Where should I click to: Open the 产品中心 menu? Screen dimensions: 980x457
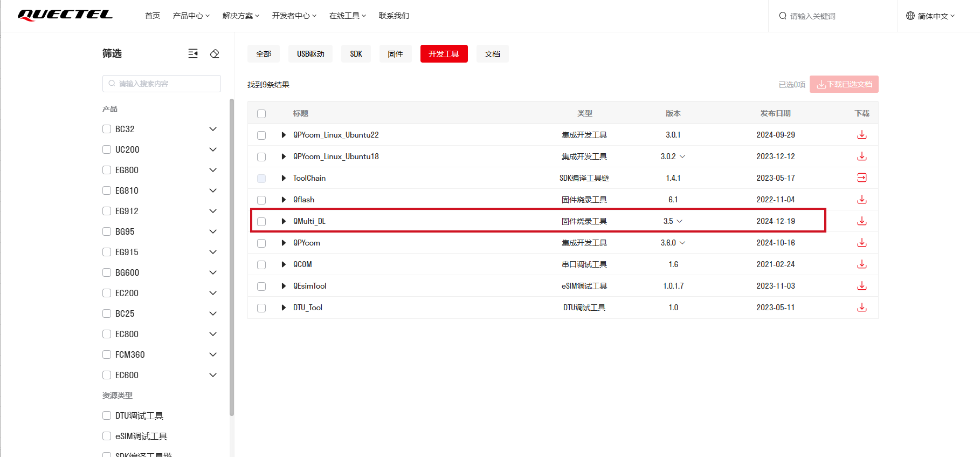click(191, 16)
